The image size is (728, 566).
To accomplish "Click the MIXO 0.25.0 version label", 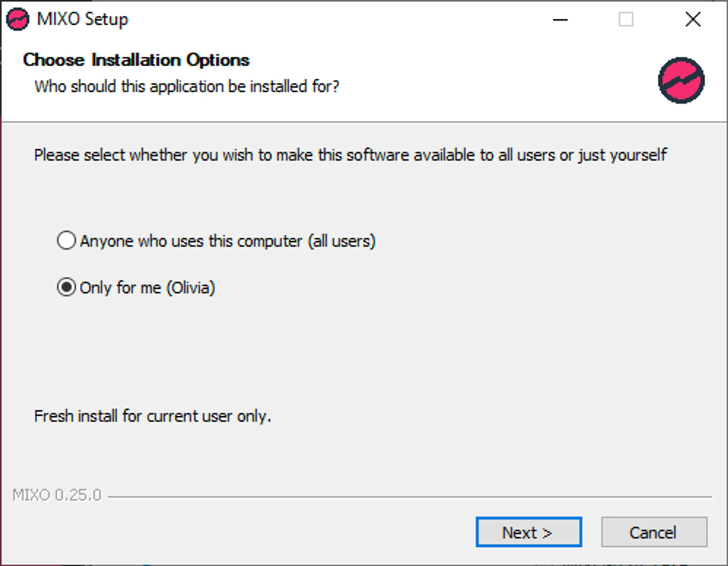I will (57, 495).
